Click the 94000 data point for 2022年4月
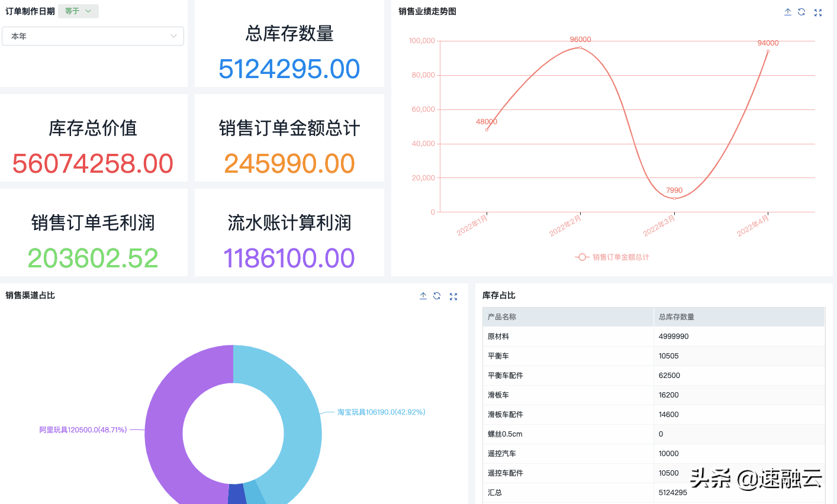This screenshot has height=504, width=837. (768, 51)
